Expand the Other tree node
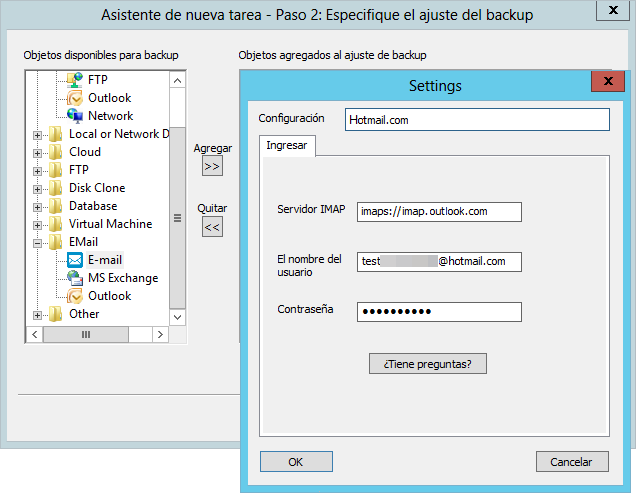Image resolution: width=636 pixels, height=493 pixels. point(37,315)
